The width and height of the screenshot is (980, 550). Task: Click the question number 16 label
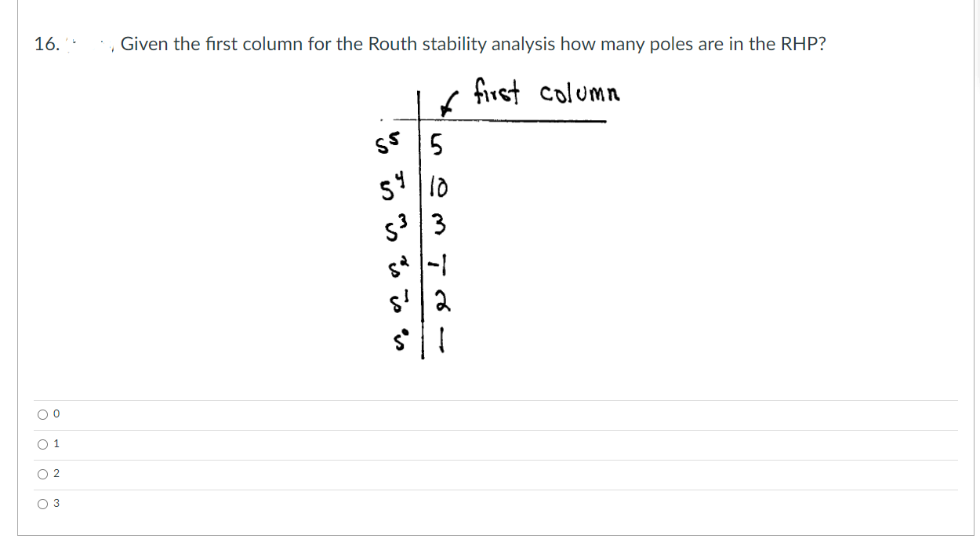coord(44,44)
